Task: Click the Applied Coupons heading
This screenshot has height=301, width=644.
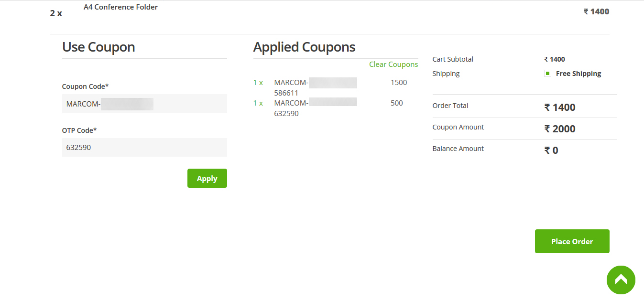Action: (304, 47)
